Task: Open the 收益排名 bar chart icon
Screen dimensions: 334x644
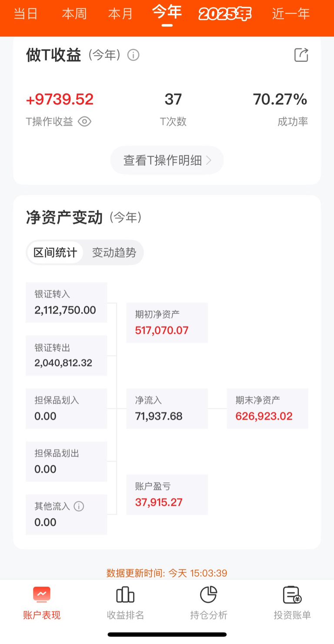Action: (x=125, y=594)
